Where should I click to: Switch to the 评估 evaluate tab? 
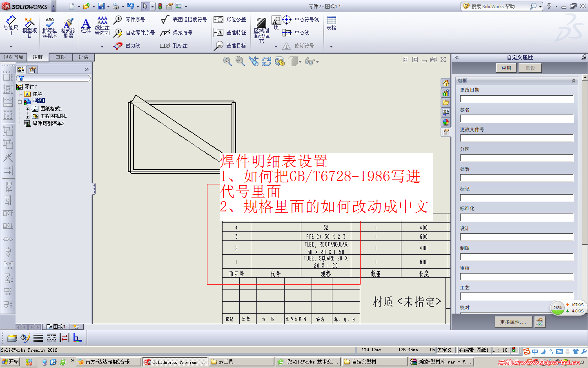click(83, 57)
